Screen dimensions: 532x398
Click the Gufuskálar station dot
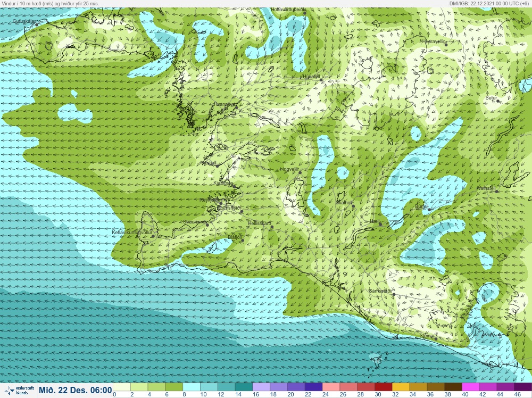click(37, 24)
